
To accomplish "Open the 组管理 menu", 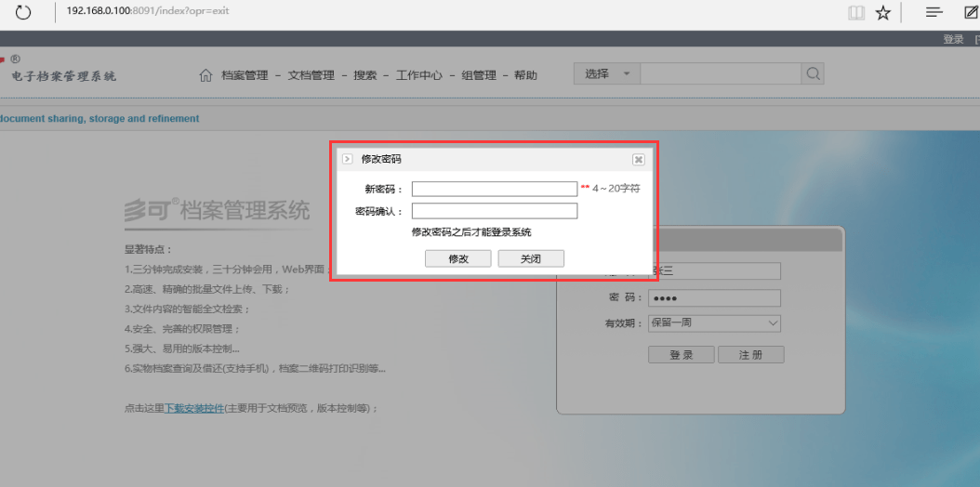I will click(x=479, y=75).
